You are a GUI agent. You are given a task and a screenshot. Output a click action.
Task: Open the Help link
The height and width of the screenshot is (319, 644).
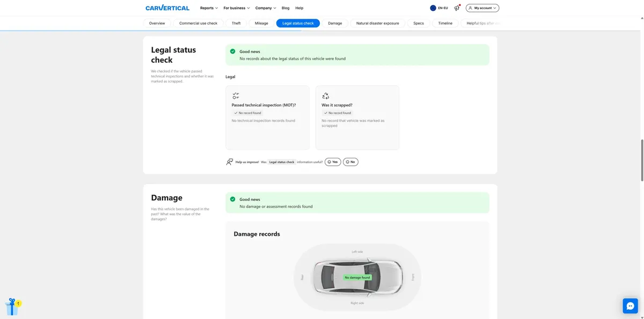299,8
